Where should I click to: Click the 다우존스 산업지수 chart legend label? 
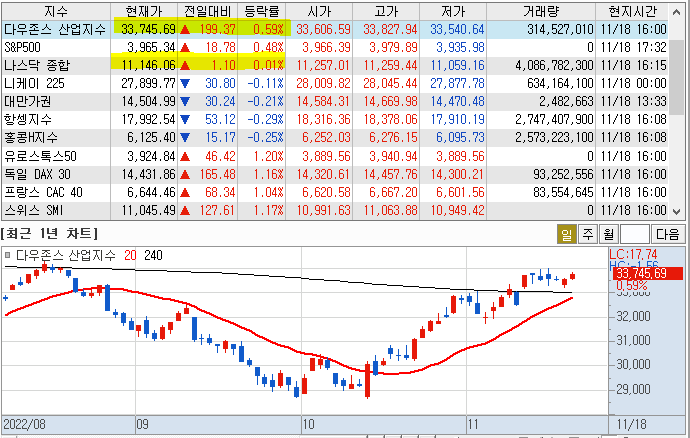click(66, 255)
